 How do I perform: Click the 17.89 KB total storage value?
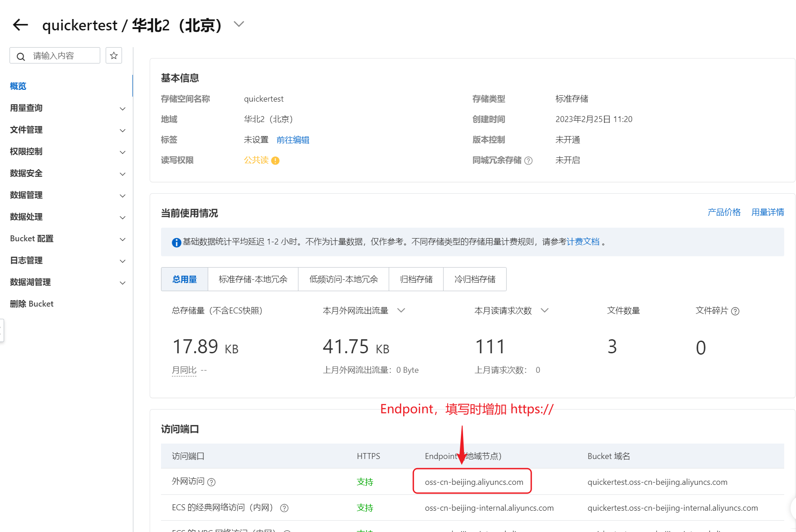click(x=205, y=347)
